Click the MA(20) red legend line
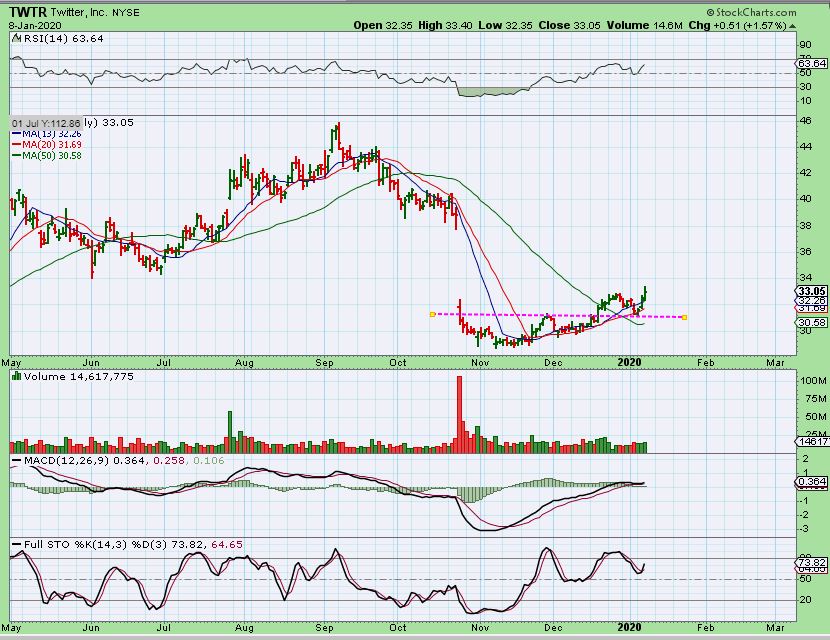 click(x=16, y=142)
